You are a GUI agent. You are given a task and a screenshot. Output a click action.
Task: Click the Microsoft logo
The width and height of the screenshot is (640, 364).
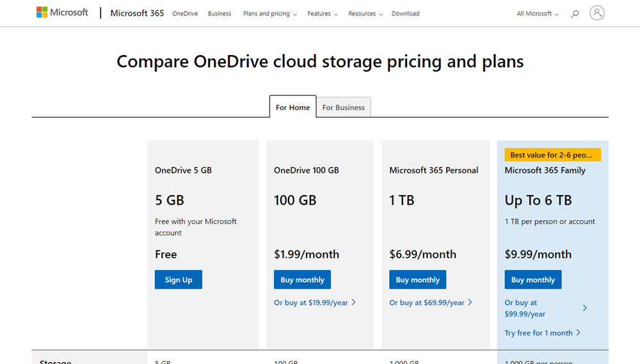pyautogui.click(x=62, y=13)
